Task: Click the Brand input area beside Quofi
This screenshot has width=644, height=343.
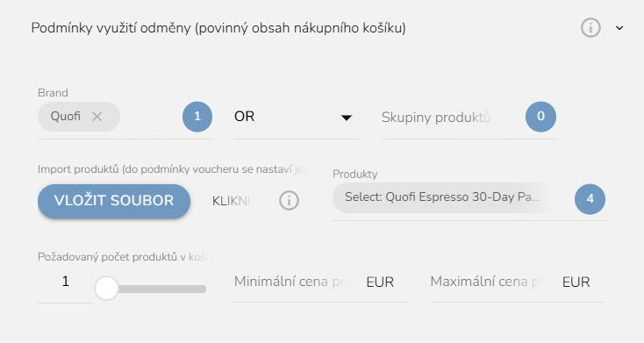Action: point(150,117)
